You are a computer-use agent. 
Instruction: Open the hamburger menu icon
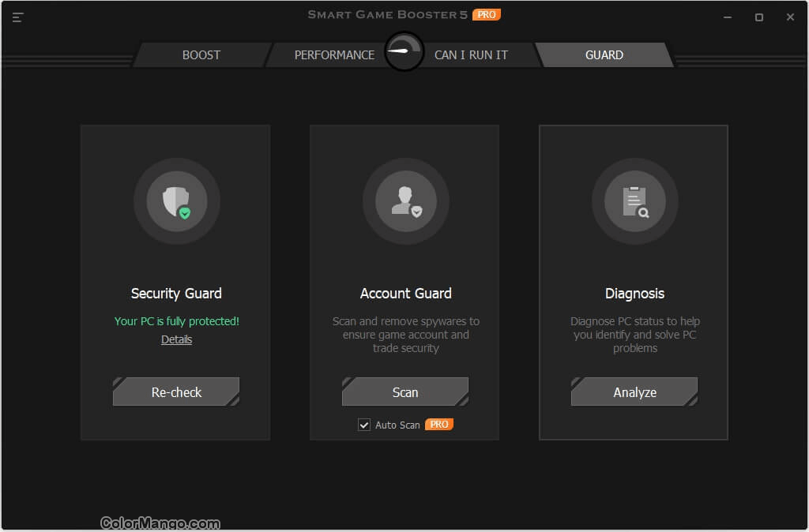coord(17,17)
